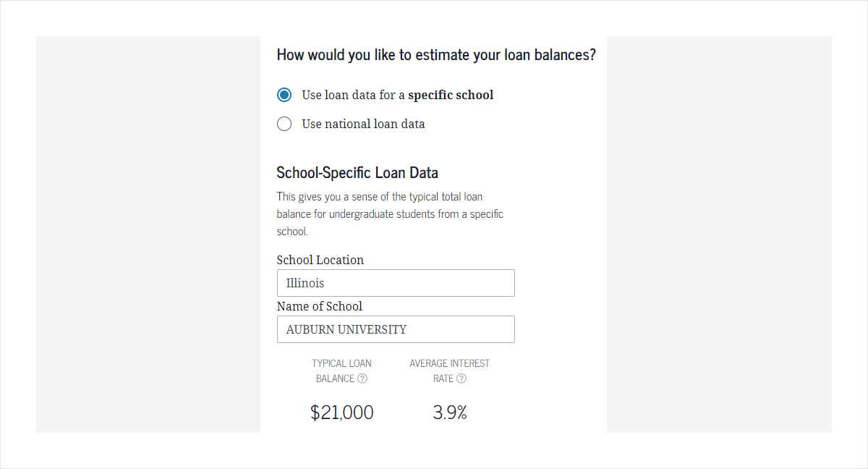Open the Name of School field showing Auburn University
Screen dimensions: 868x469
click(x=396, y=329)
